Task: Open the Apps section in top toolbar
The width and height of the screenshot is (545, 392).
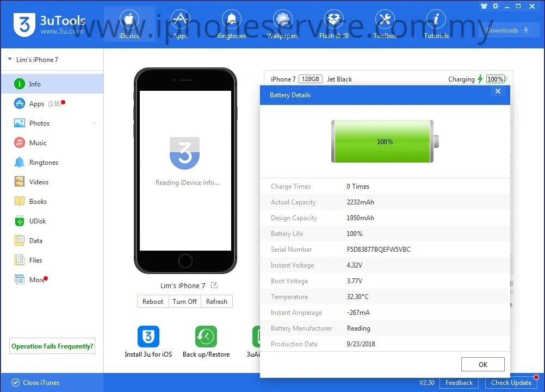Action: [180, 24]
